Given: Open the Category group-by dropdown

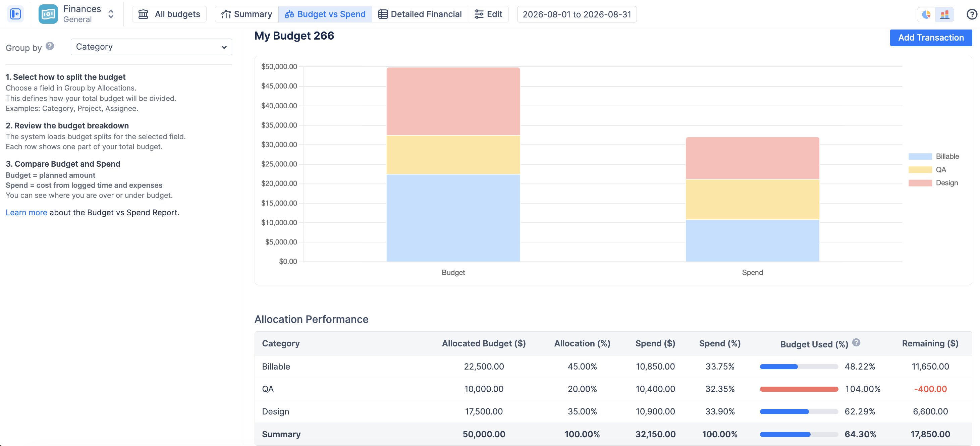Looking at the screenshot, I should point(151,47).
